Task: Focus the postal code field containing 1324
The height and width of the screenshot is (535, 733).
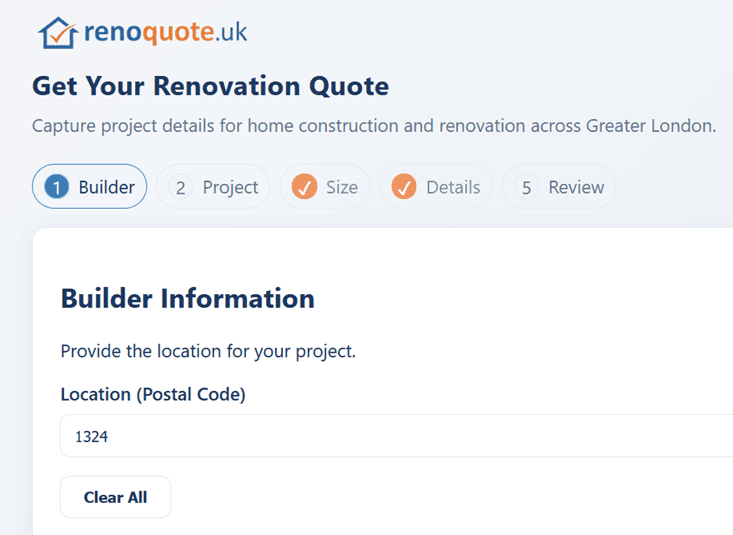Action: [x=400, y=436]
